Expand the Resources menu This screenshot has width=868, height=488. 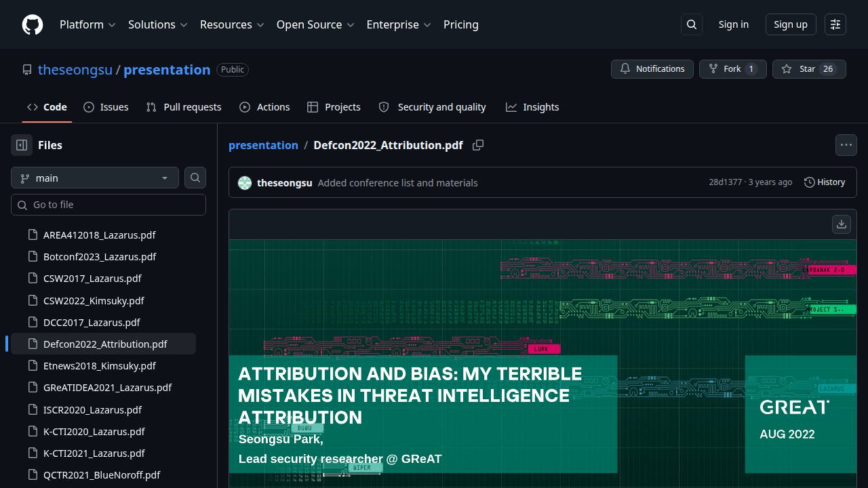(232, 24)
